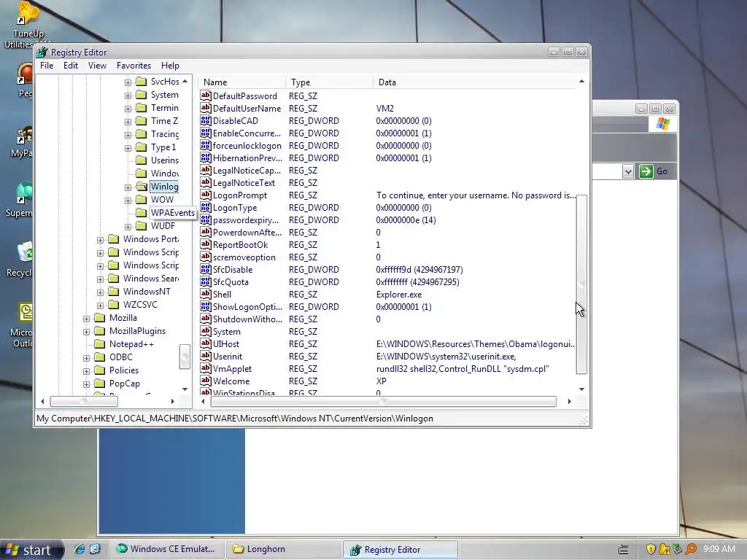Image resolution: width=747 pixels, height=560 pixels.
Task: Expand the WindowsNT tree node
Action: [100, 292]
